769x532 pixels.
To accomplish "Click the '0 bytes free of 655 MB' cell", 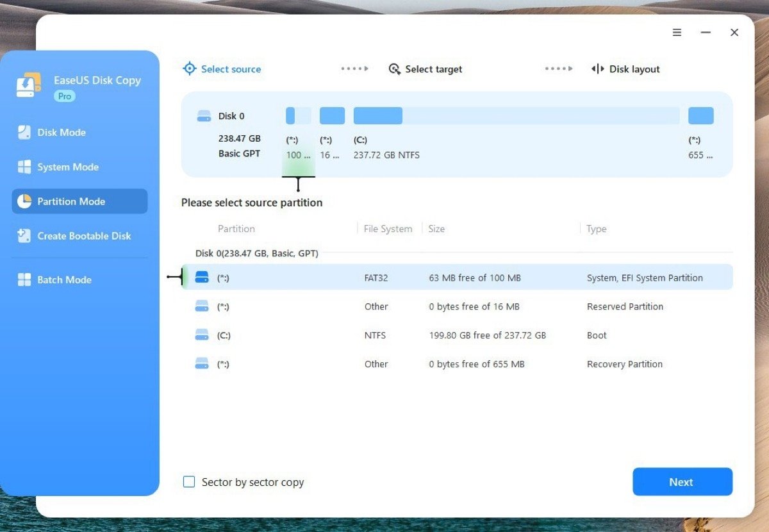I will pos(477,364).
